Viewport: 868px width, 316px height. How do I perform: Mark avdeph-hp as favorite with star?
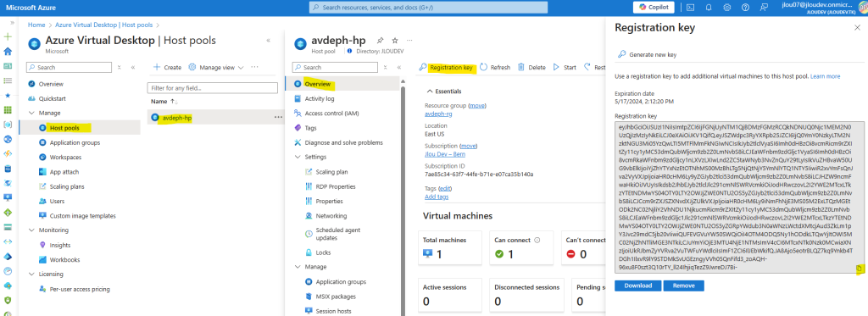tap(395, 41)
